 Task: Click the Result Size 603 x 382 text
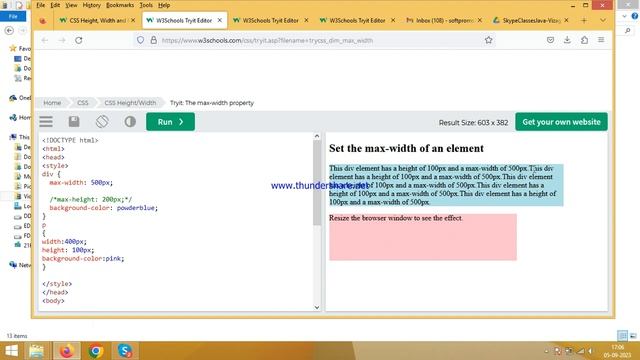pyautogui.click(x=473, y=122)
